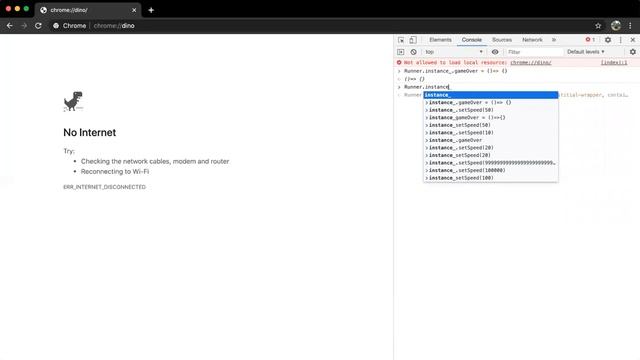Viewport: 640px width, 360px height.
Task: Create a live expression with eye icon
Action: [495, 52]
